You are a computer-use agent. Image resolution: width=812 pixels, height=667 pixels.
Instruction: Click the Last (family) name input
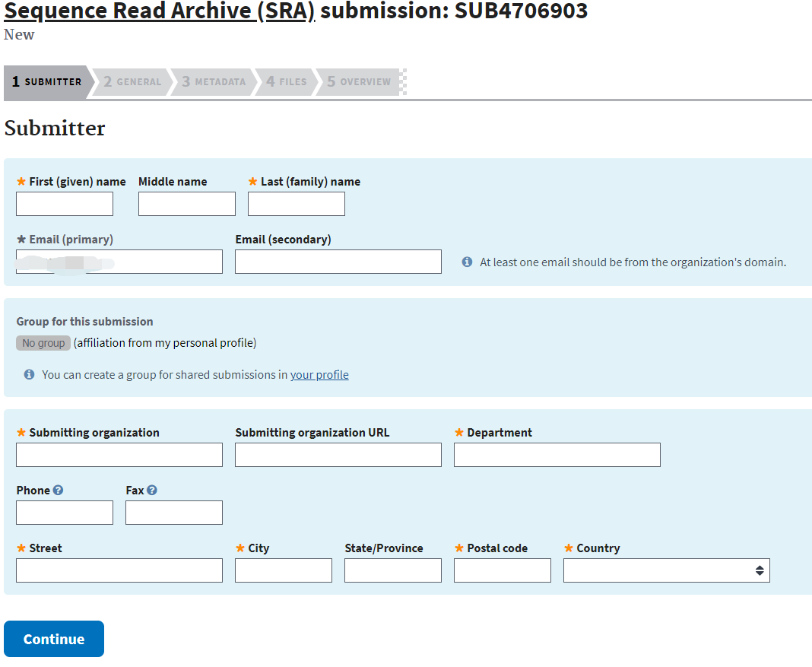[297, 204]
